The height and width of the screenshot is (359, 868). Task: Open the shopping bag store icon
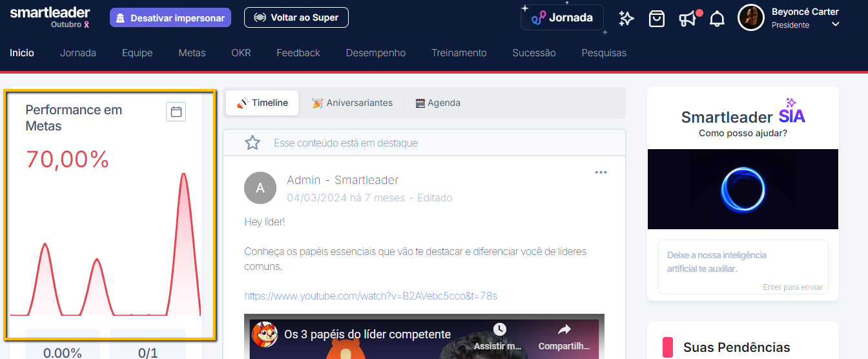pos(657,19)
